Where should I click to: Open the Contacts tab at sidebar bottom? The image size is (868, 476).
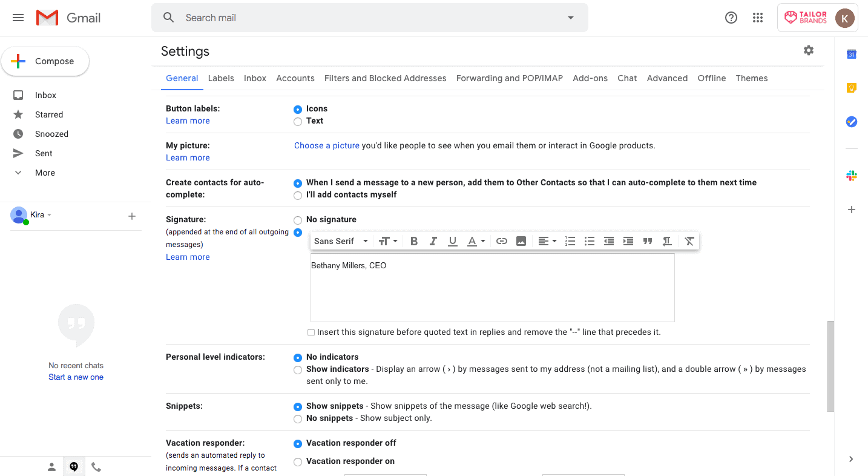[x=52, y=467]
